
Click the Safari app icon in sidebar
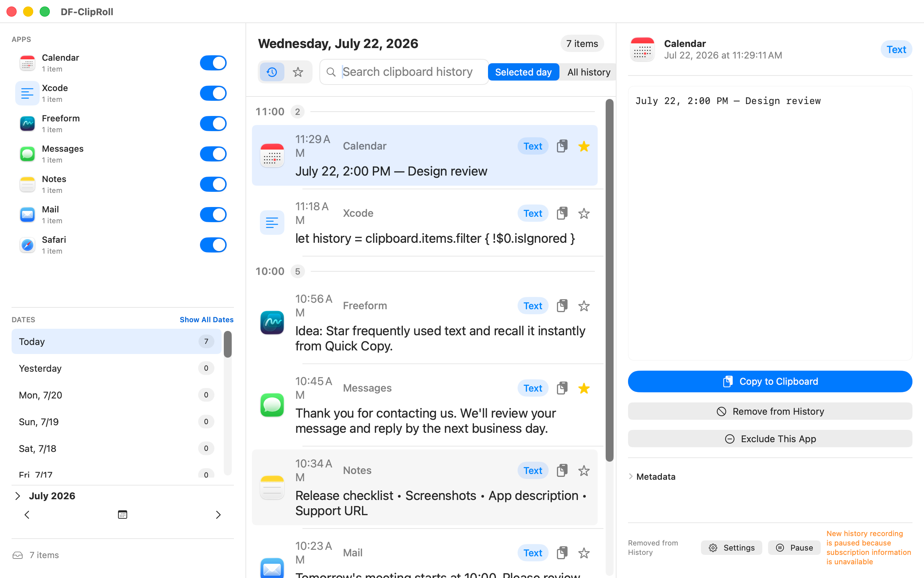pyautogui.click(x=27, y=245)
